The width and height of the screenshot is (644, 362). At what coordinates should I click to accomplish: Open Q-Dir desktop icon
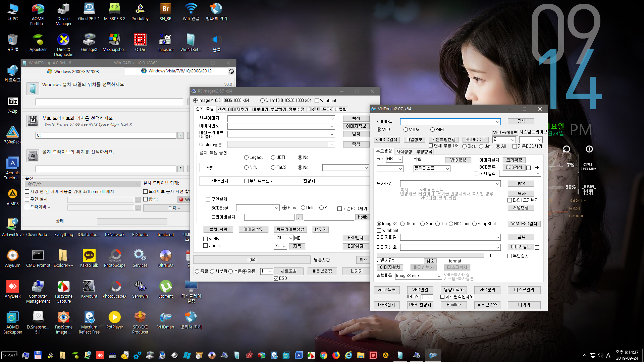pos(140,43)
